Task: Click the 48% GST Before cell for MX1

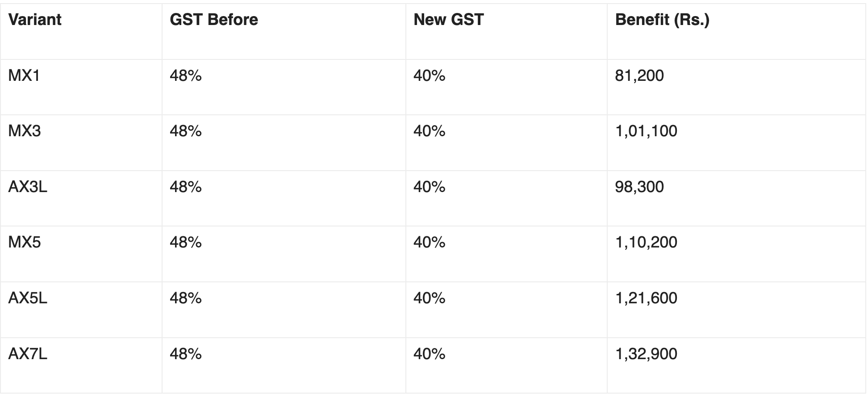Action: pyautogui.click(x=185, y=75)
